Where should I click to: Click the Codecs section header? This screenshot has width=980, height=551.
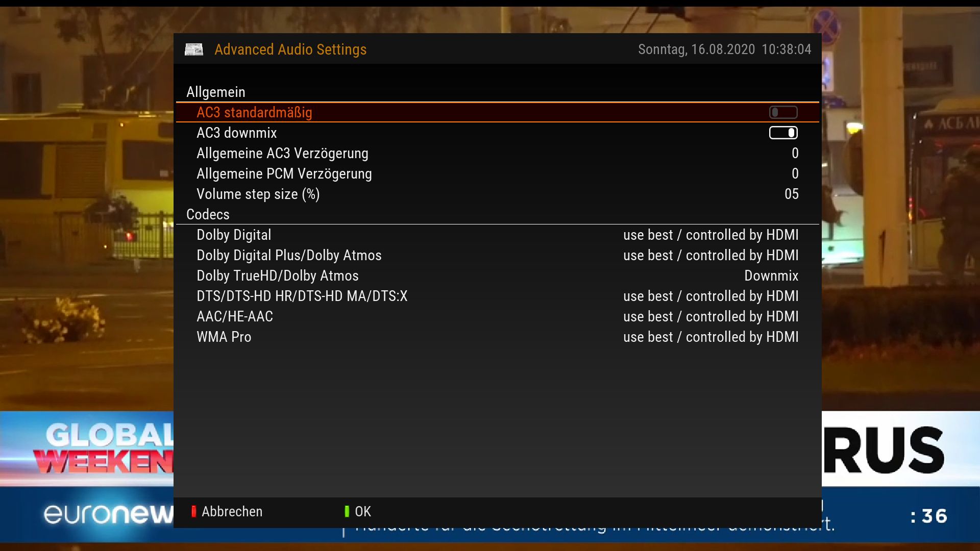pos(208,214)
